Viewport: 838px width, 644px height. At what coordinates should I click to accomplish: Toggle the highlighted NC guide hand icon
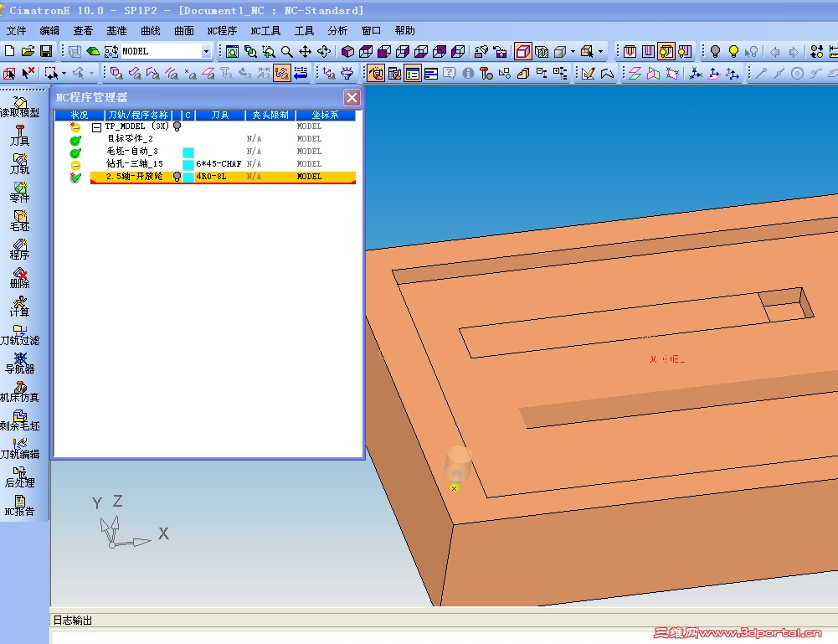(376, 73)
